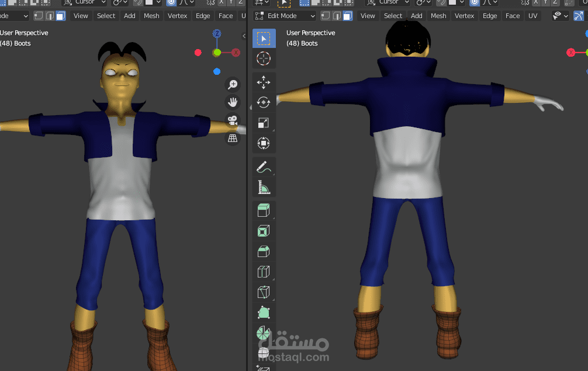Open the transform pivot point Cursor dropdown
The height and width of the screenshot is (371, 588).
point(388,5)
